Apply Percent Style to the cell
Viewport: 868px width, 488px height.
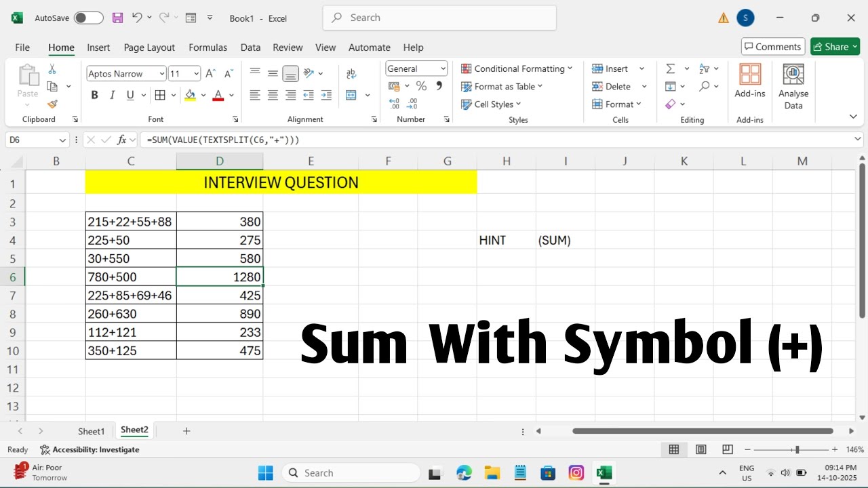[421, 86]
